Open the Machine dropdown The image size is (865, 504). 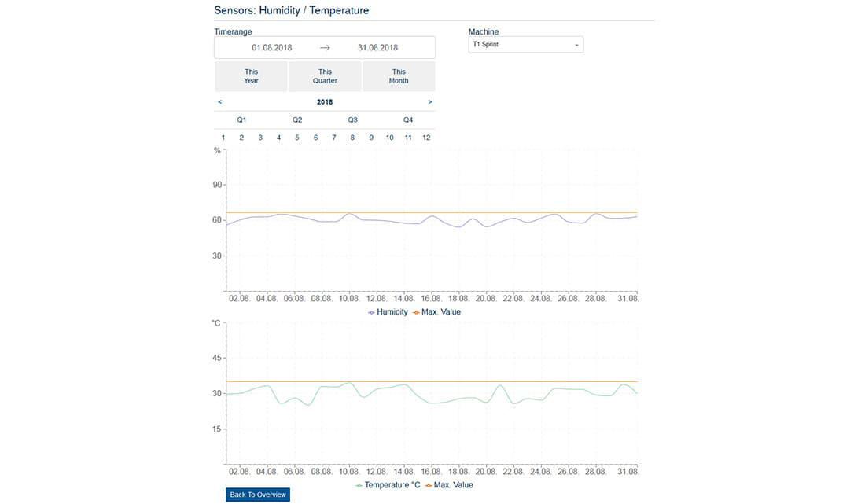526,45
